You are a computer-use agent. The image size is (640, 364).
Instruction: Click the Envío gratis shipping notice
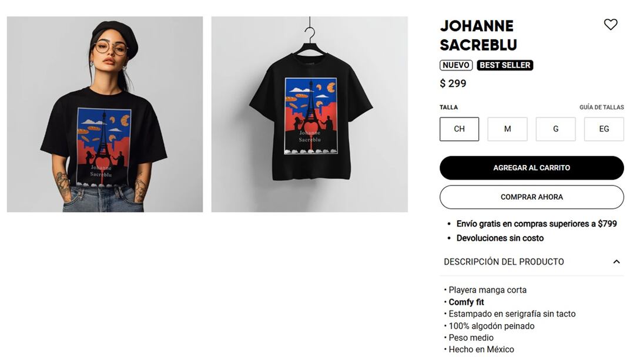537,224
